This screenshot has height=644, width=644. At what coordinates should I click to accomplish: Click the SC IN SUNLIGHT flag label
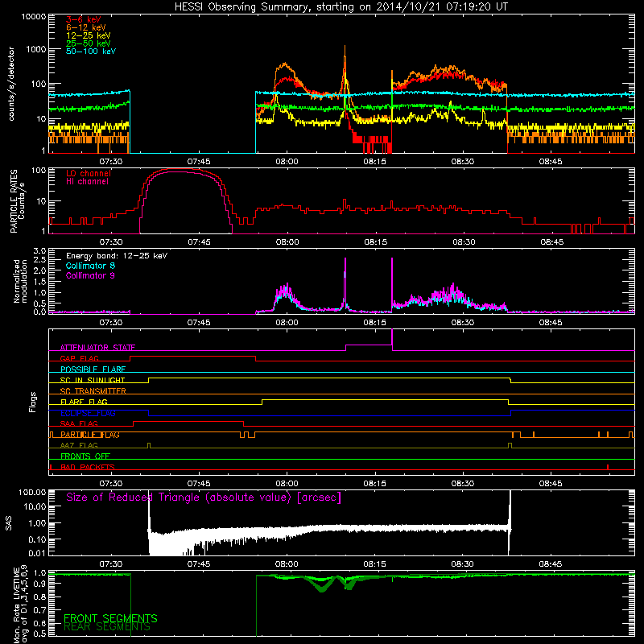click(93, 380)
